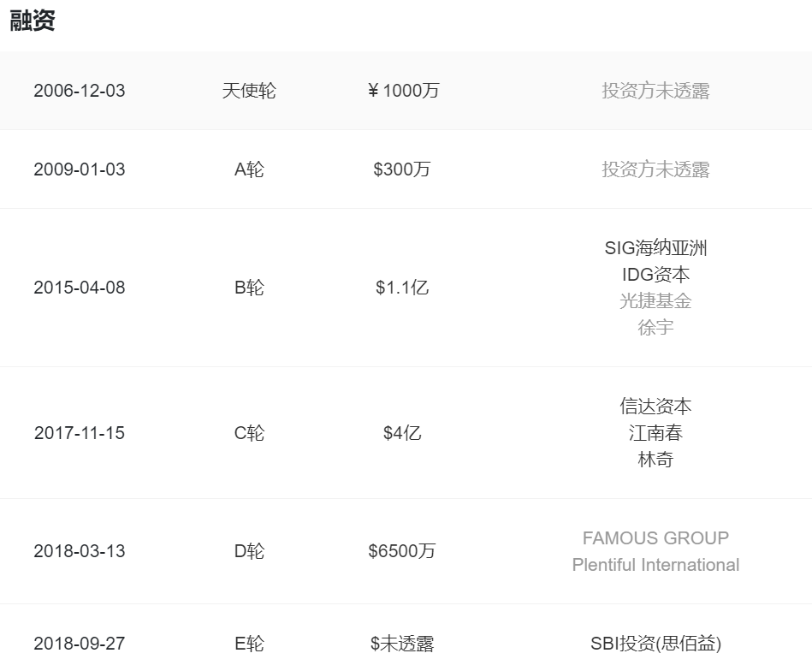
Task: Click the 光捷基金 investor name
Action: [x=655, y=301]
